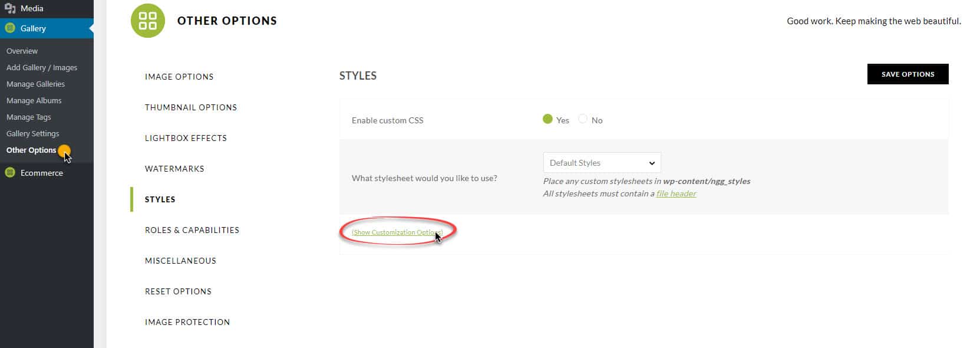The width and height of the screenshot is (980, 348).
Task: Open Manage Galleries in sidebar
Action: [35, 84]
